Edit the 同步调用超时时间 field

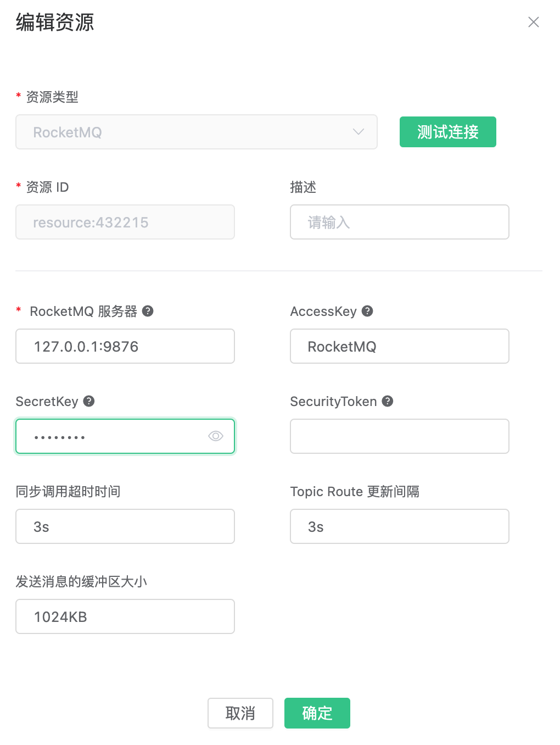125,526
